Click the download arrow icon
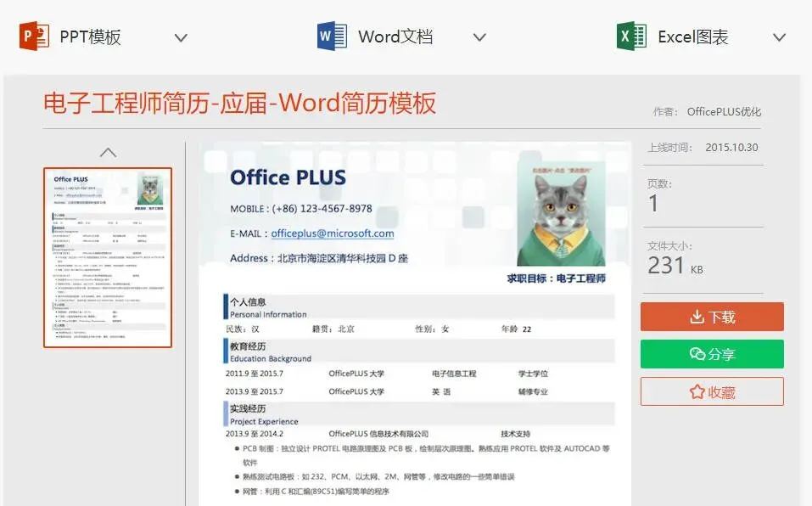 click(697, 317)
